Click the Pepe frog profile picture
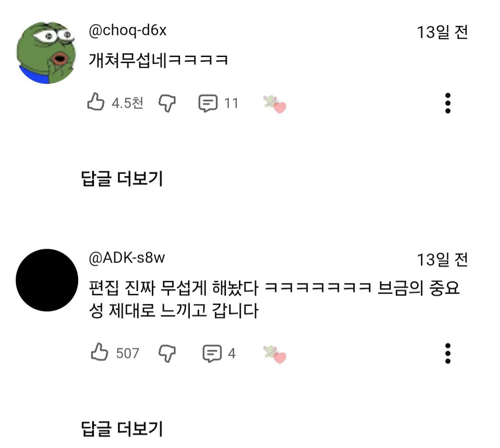The image size is (500, 448). (x=47, y=53)
